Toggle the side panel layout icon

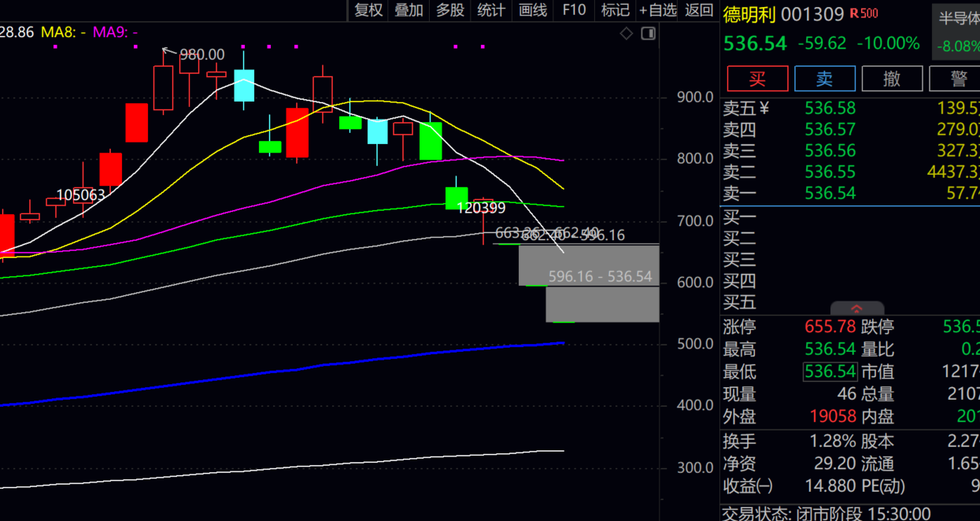click(x=649, y=33)
